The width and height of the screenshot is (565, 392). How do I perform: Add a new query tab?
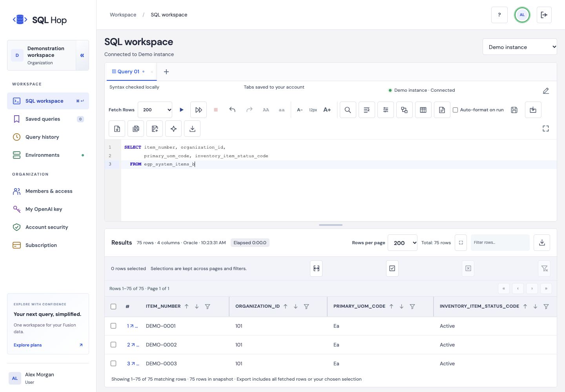(166, 72)
